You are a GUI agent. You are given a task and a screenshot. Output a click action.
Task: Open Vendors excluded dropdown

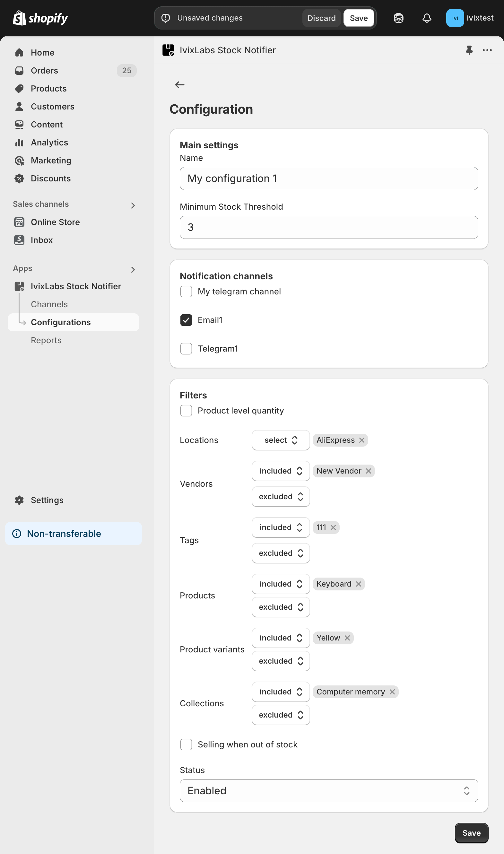281,497
